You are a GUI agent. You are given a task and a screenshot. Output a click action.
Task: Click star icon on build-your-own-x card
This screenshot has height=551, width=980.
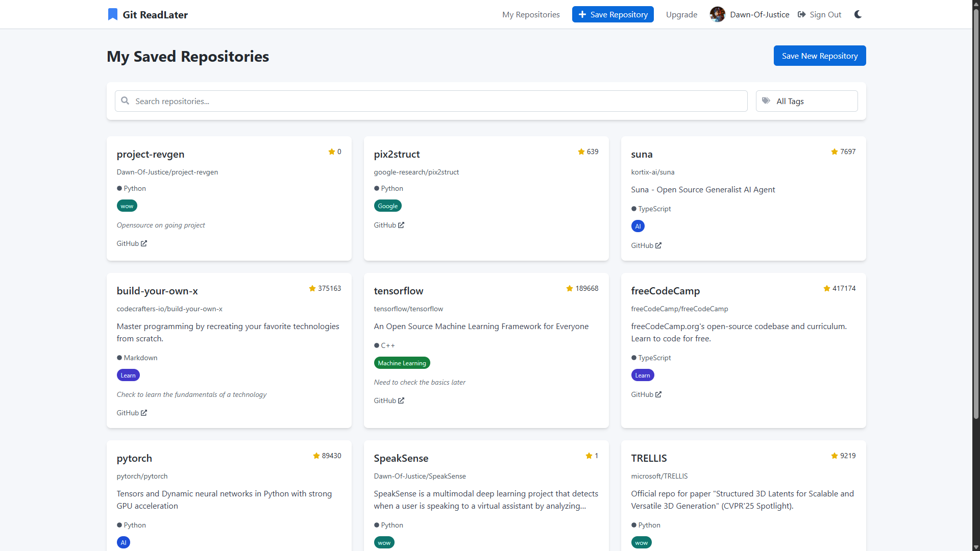tap(312, 288)
